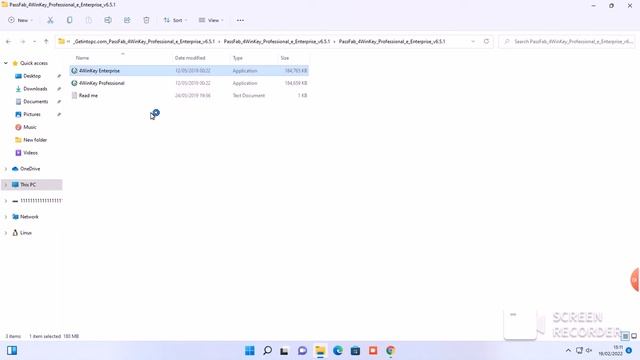This screenshot has height=360, width=640.
Task: Go back with the Back arrow
Action: (9, 41)
